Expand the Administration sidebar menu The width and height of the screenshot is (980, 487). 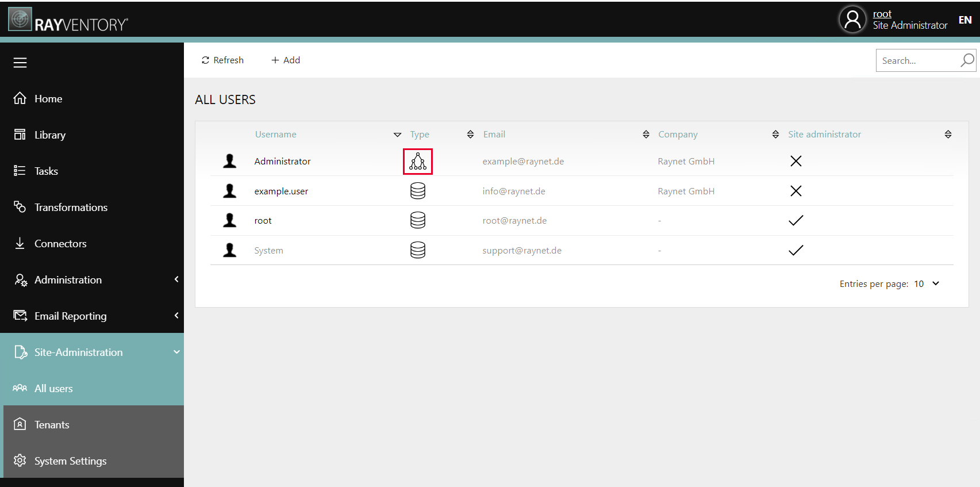pos(92,280)
